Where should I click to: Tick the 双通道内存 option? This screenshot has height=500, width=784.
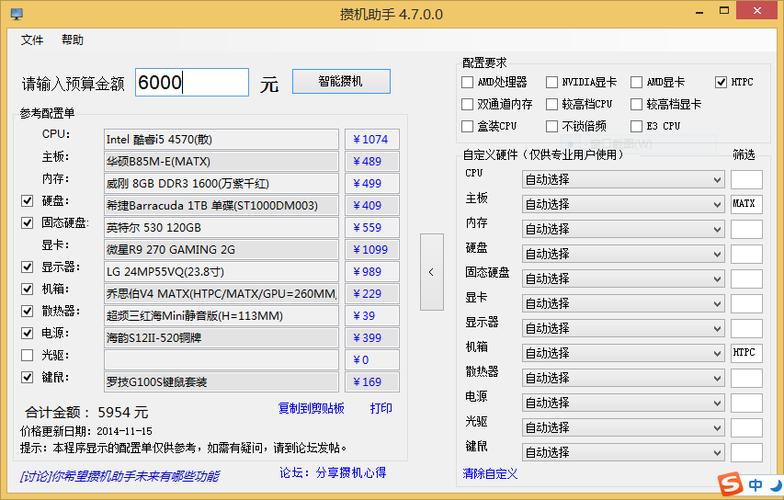(x=468, y=104)
